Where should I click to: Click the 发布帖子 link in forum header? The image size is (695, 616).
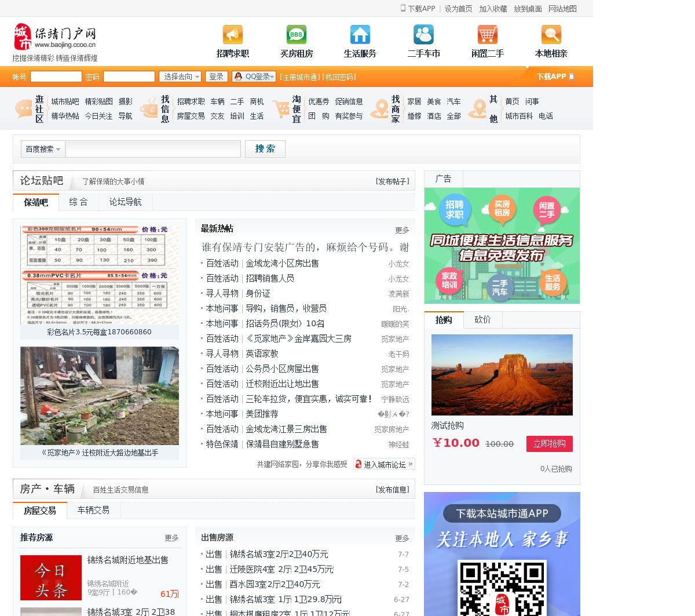392,181
